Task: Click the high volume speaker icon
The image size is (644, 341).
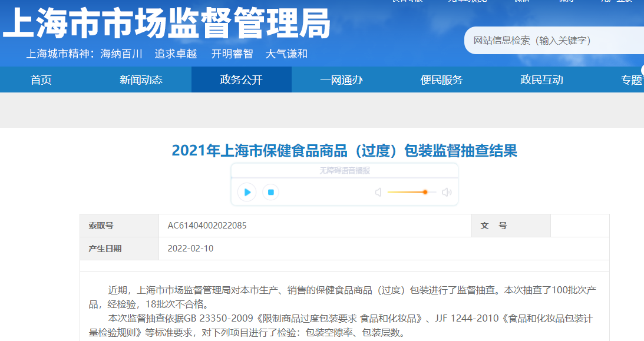Action: (x=447, y=192)
